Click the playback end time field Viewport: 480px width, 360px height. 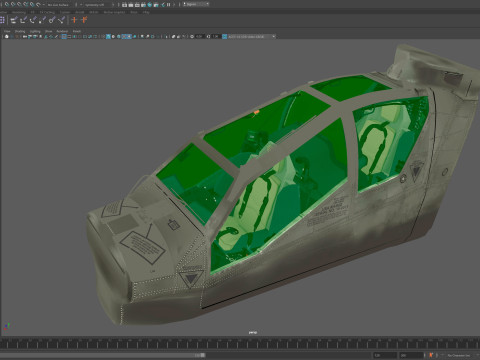coord(385,355)
